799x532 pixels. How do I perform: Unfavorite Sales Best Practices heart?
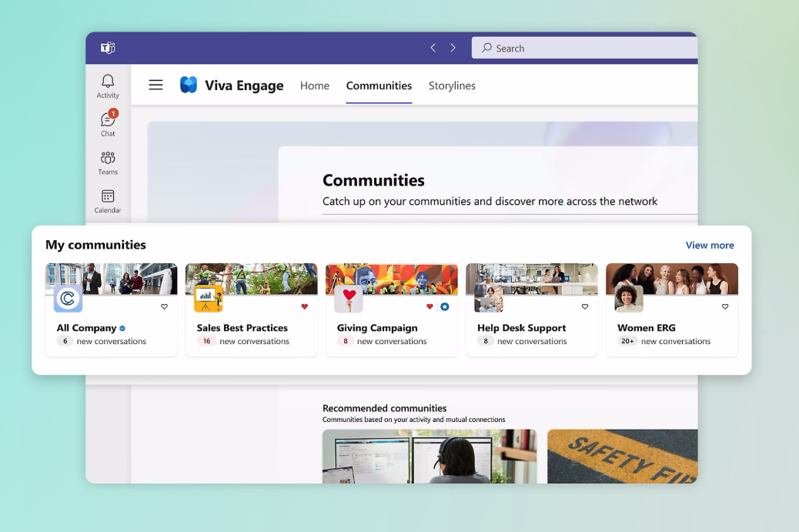click(x=304, y=306)
